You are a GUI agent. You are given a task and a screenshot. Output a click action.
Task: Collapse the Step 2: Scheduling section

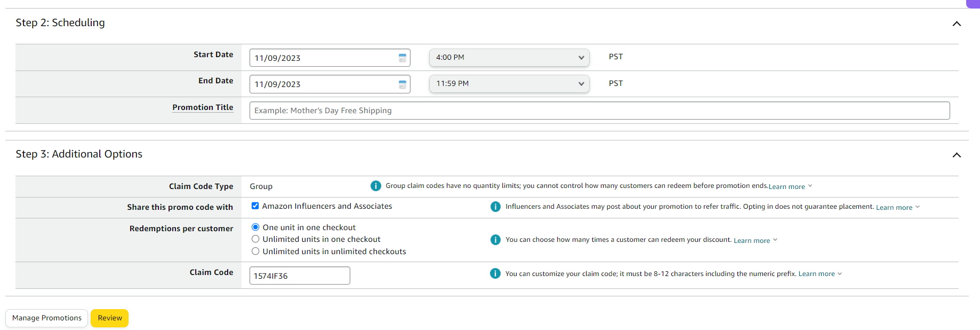tap(957, 23)
